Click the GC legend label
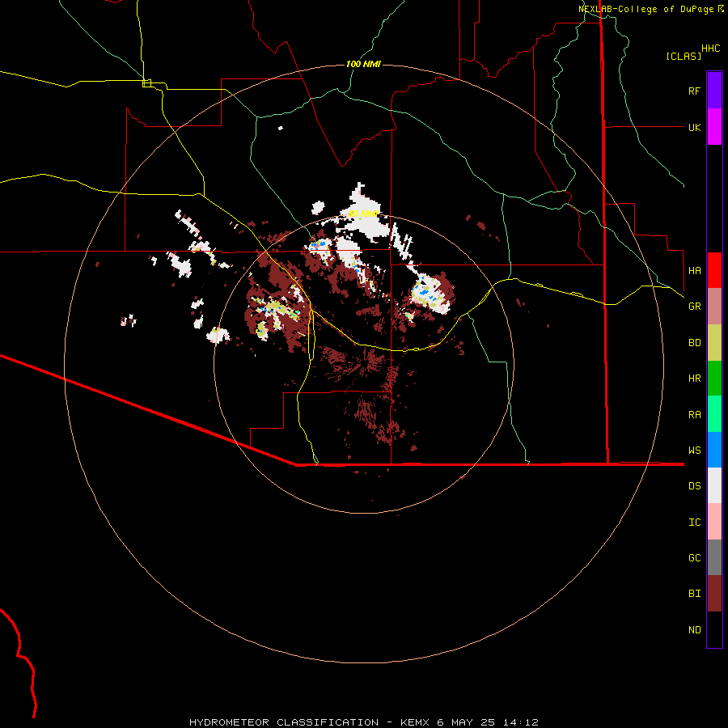728x728 pixels. [x=694, y=558]
